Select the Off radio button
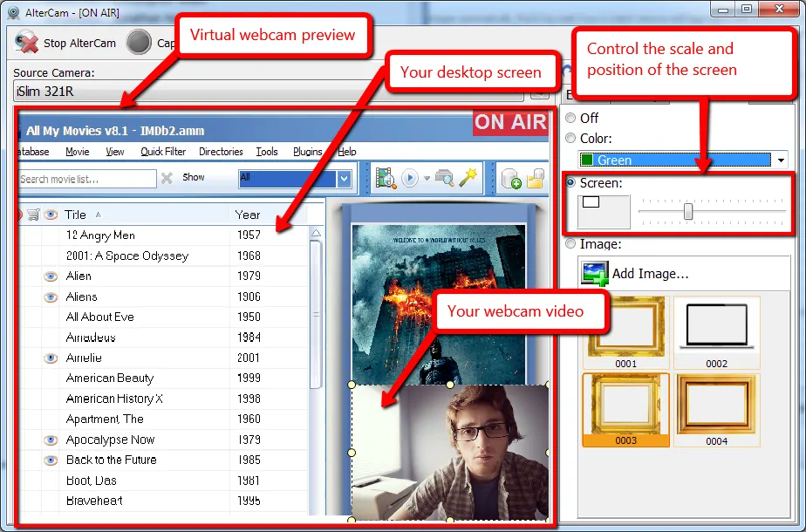 (570, 118)
